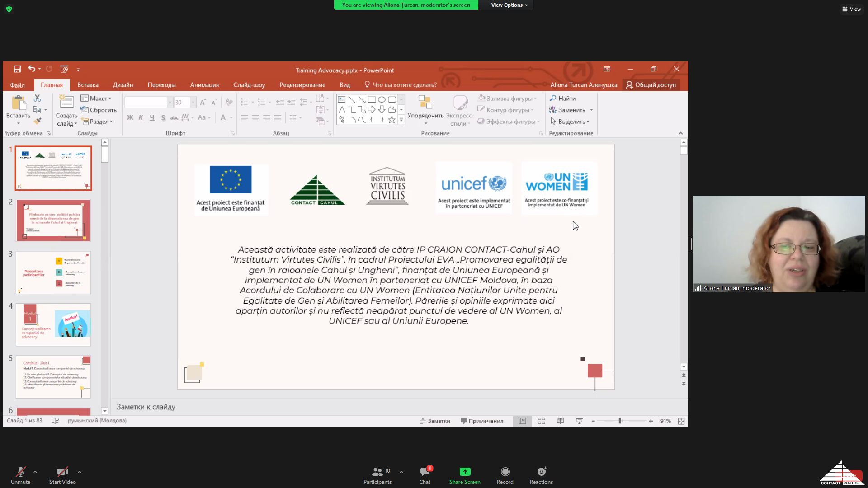Switch to slide sorter view icon
868x488 pixels.
click(x=541, y=421)
